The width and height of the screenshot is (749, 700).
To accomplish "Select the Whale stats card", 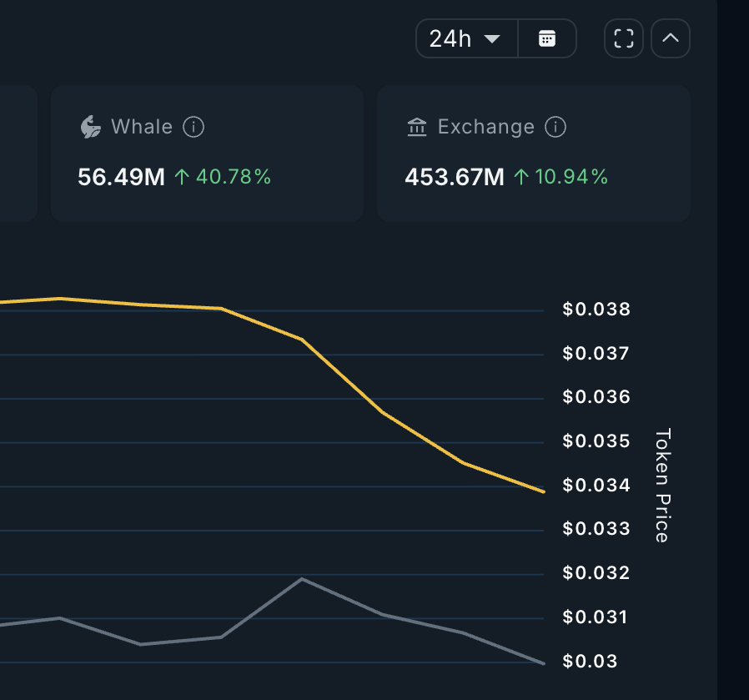I will [x=207, y=154].
